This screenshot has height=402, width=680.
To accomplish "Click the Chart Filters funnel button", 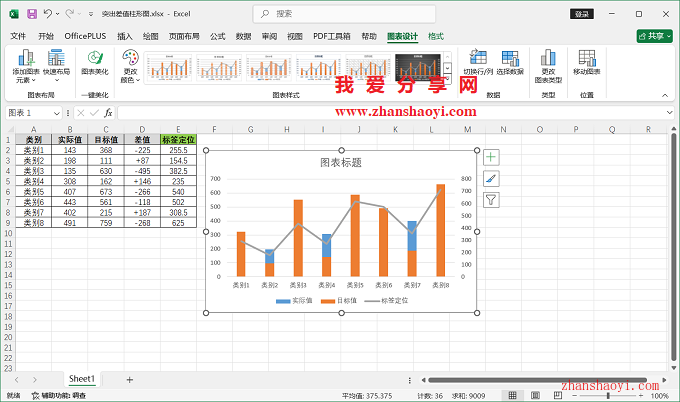I will (491, 199).
